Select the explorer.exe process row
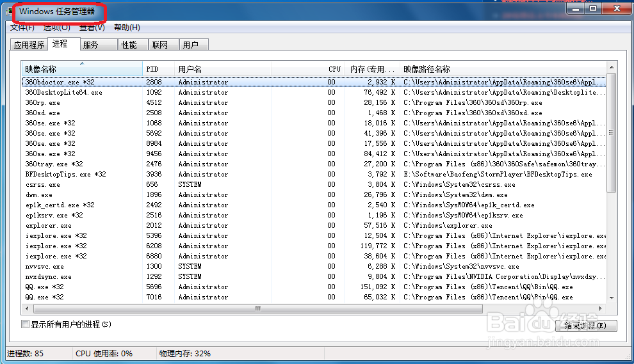Screen dimensions: 634x364 [314, 225]
